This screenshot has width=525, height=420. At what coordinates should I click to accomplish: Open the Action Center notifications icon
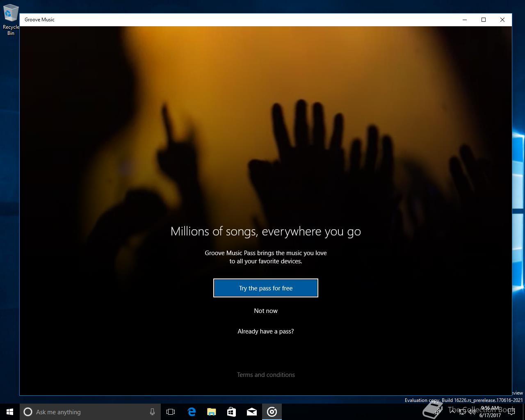pos(511,412)
